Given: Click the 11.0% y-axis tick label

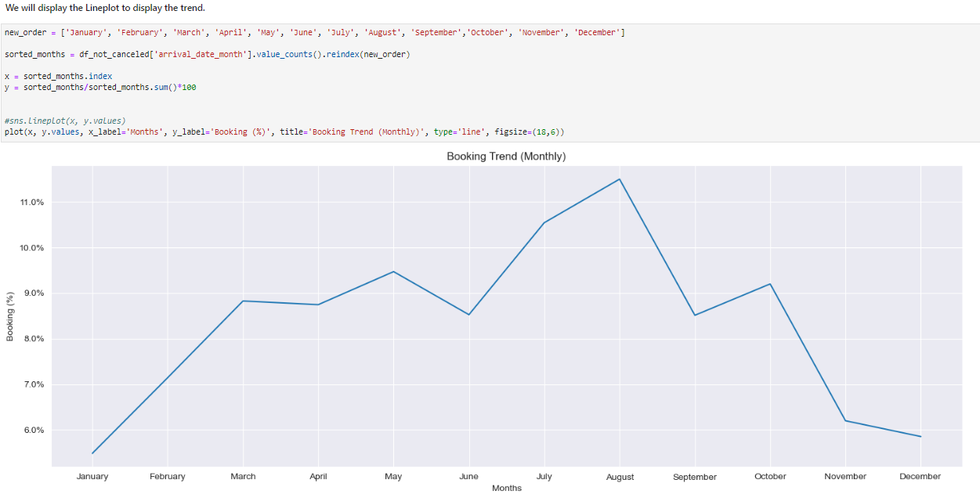Looking at the screenshot, I should pyautogui.click(x=31, y=203).
